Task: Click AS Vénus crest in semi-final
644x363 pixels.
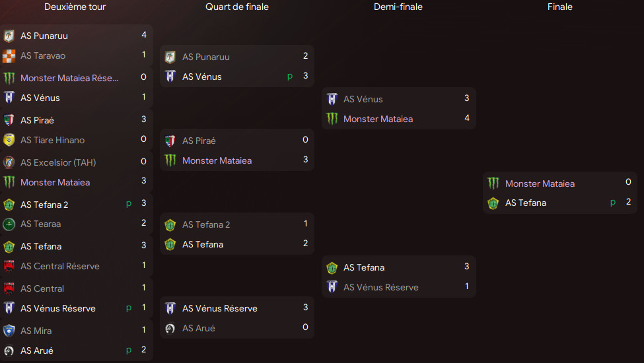Action: [332, 99]
